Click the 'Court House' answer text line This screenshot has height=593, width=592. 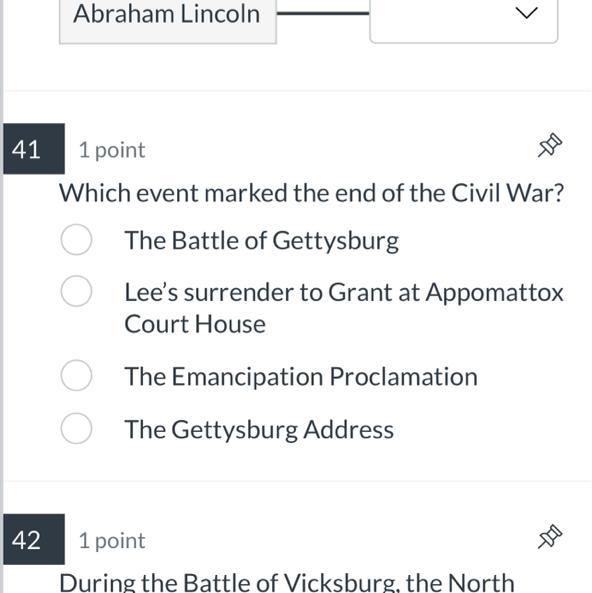(195, 324)
